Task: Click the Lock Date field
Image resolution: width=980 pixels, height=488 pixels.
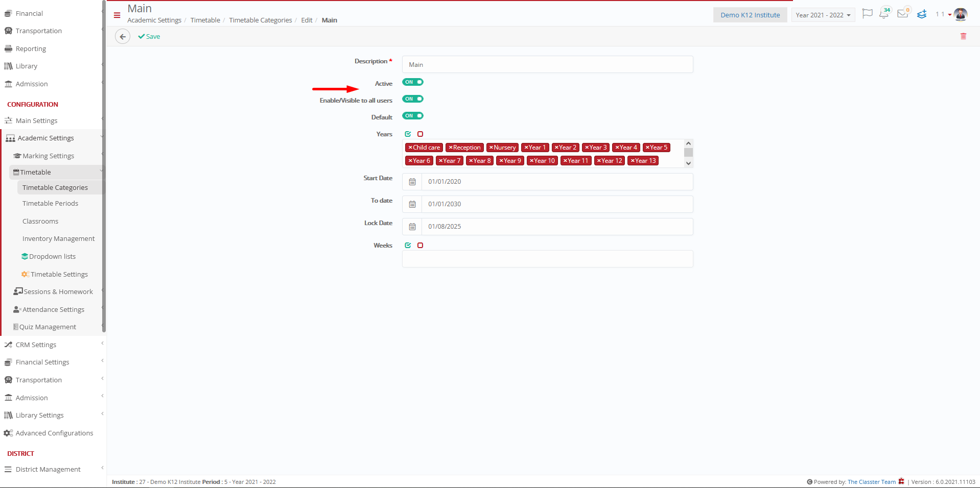Action: 557,227
